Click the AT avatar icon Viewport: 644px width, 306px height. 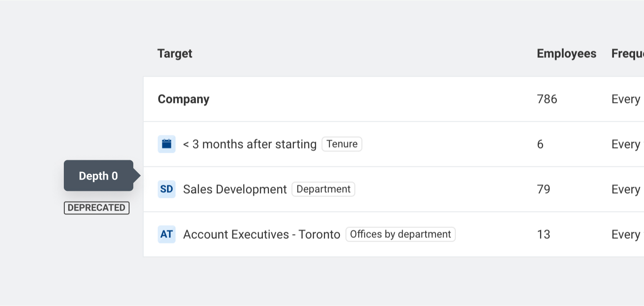point(167,234)
